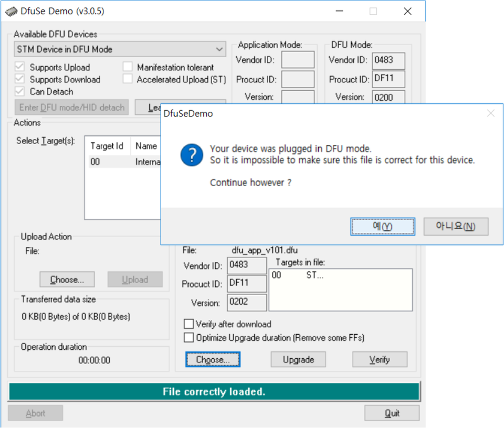
Task: Click Choose next to the Upgrade button
Action: 213,359
